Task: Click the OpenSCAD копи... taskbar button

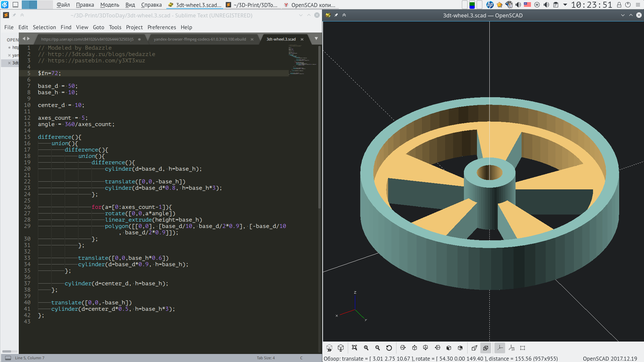Action: pyautogui.click(x=309, y=5)
